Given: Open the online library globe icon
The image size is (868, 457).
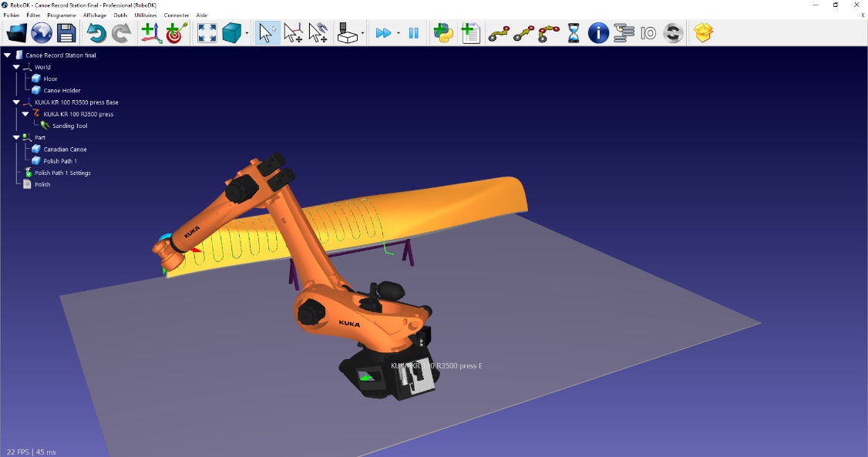Looking at the screenshot, I should [x=41, y=33].
